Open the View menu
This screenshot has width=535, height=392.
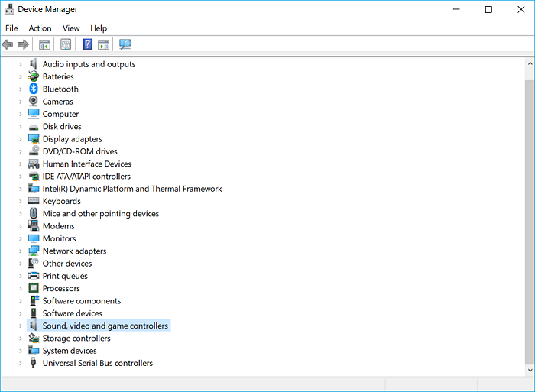click(71, 28)
